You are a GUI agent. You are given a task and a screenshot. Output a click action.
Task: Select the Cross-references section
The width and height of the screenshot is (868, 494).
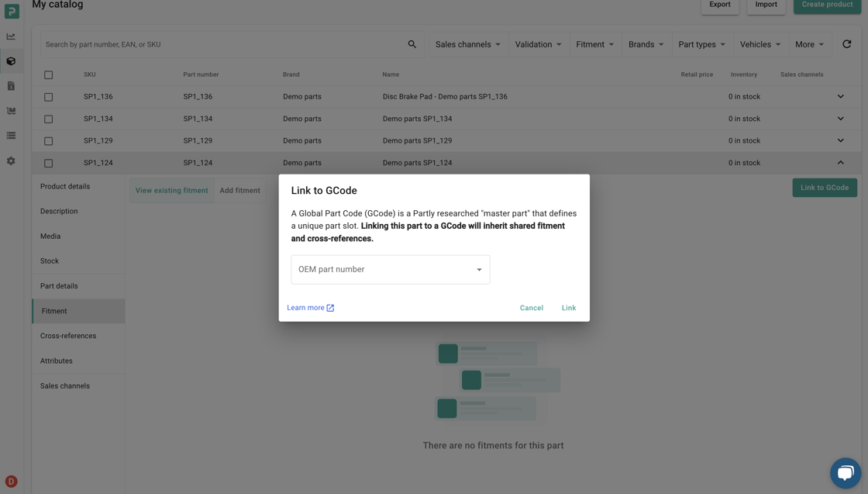coord(78,336)
